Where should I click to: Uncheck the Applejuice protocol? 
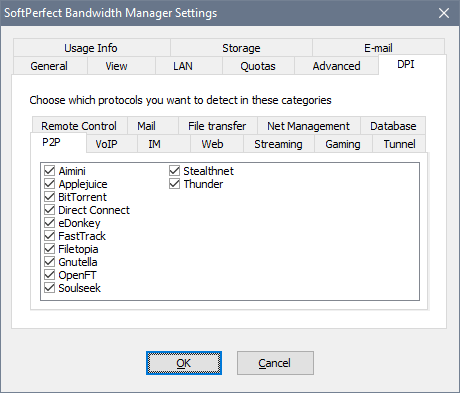pos(49,184)
